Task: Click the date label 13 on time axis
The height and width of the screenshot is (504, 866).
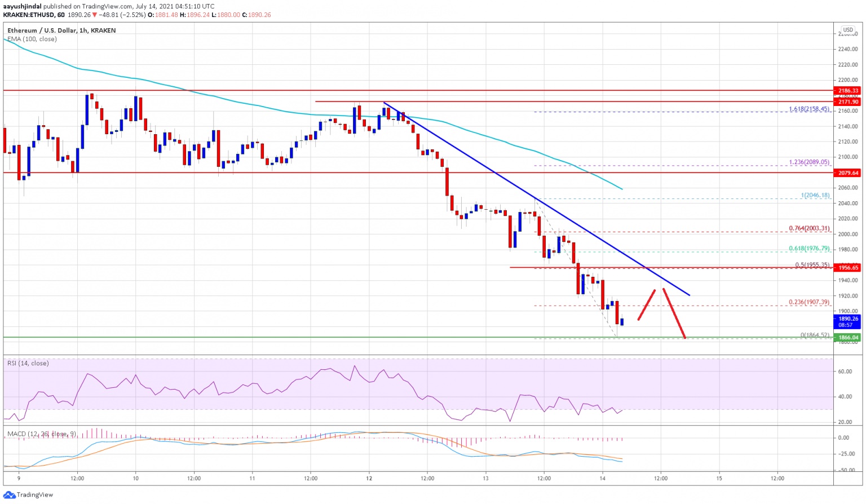Action: point(485,479)
